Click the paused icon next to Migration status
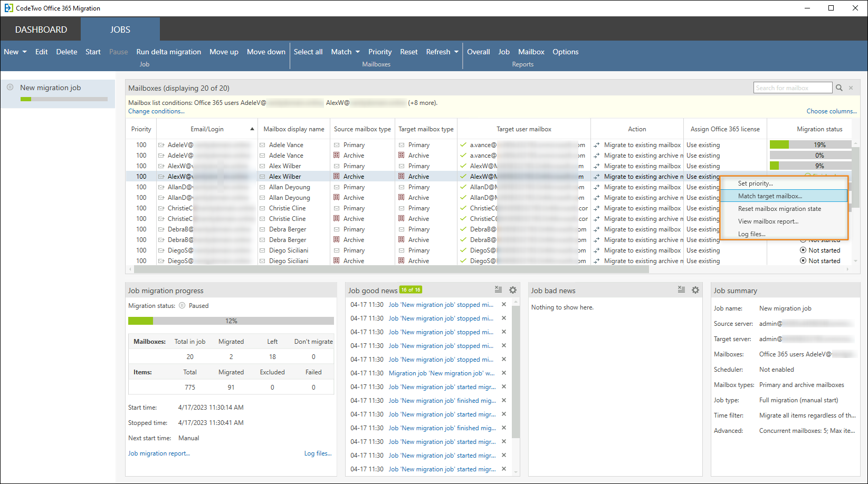The width and height of the screenshot is (868, 484). [182, 305]
